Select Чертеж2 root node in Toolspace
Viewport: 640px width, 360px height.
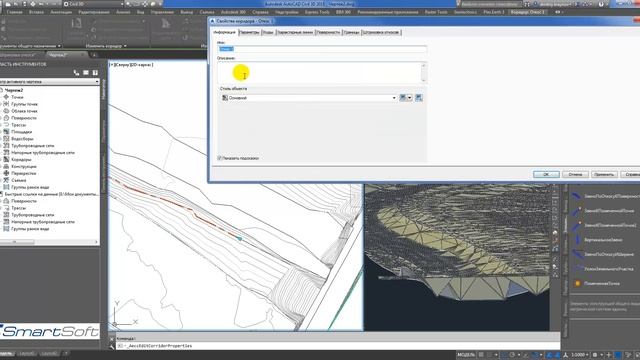pyautogui.click(x=14, y=90)
